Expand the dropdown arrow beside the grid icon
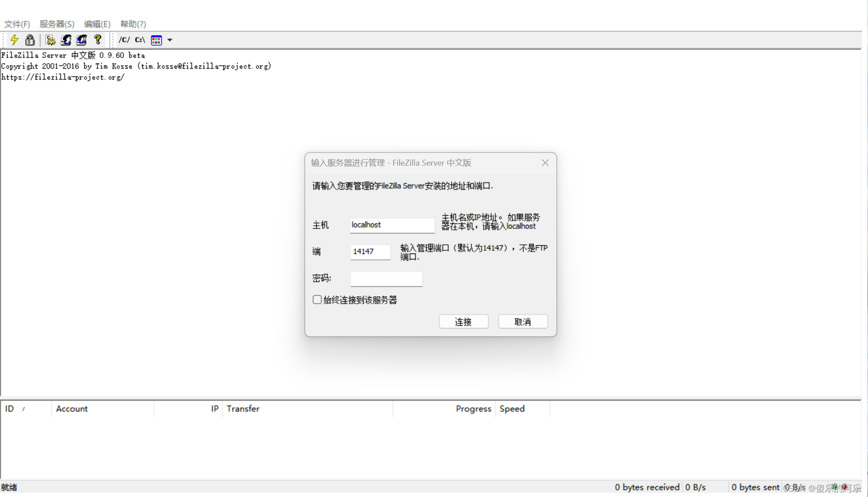The image size is (868, 497). 170,40
